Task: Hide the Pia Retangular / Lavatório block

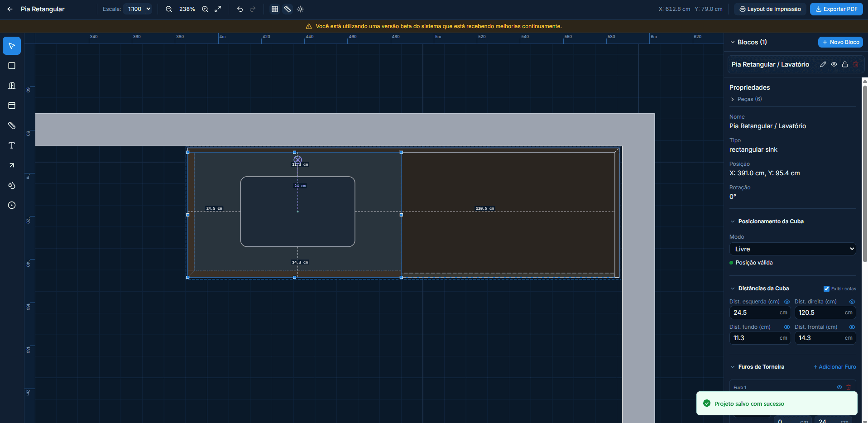Action: coord(834,64)
